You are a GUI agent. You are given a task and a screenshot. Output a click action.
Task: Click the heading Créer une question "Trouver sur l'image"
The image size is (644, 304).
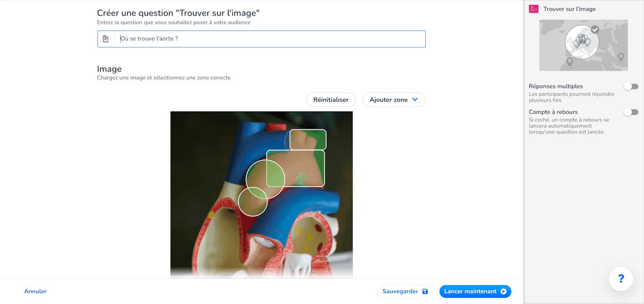[178, 13]
